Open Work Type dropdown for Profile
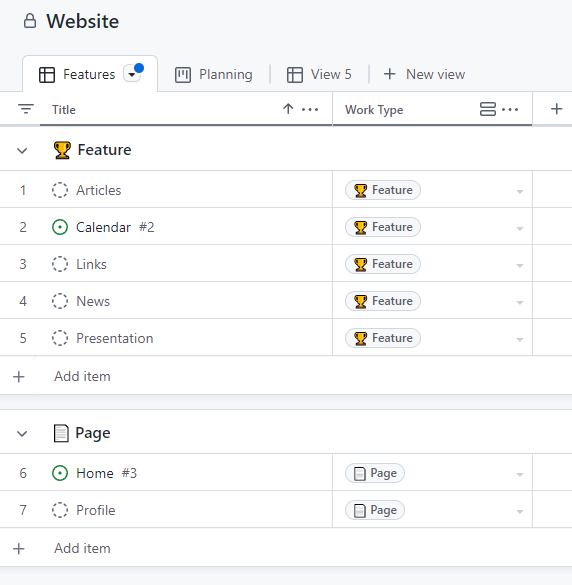The image size is (572, 585). tap(519, 511)
